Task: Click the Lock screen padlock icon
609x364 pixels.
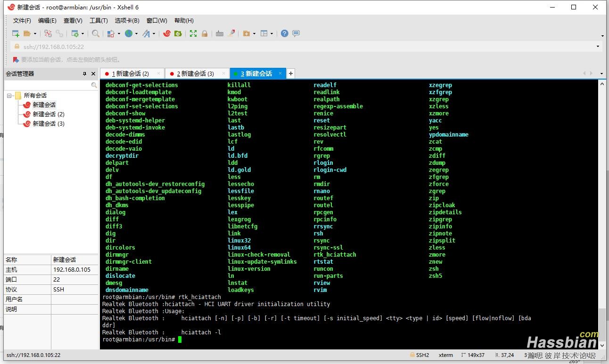Action: 205,33
